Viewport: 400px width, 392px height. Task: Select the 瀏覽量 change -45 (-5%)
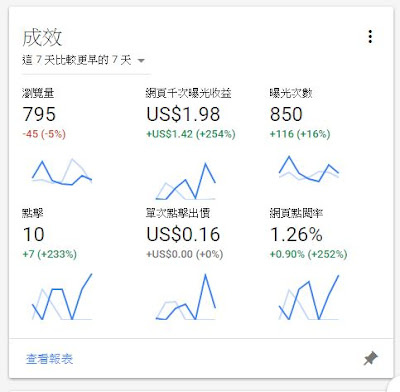[44, 134]
